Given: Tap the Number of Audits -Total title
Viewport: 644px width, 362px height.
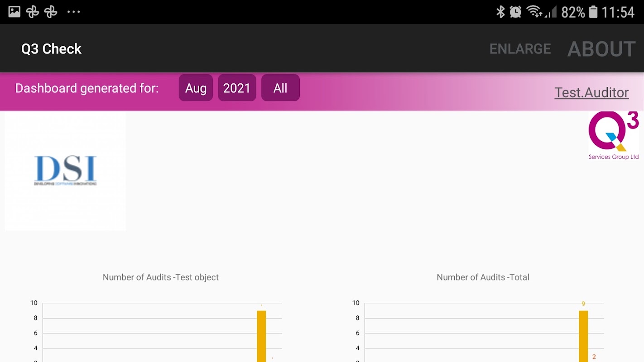Looking at the screenshot, I should click(483, 277).
